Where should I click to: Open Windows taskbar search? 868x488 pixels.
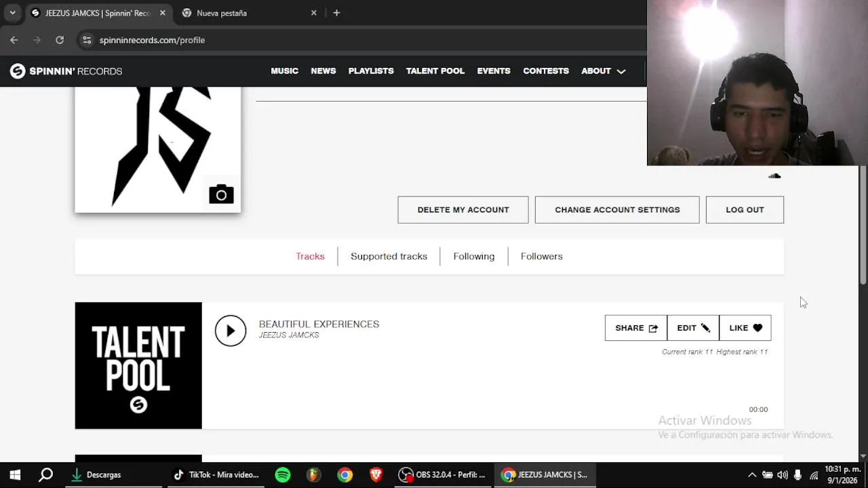[45, 475]
